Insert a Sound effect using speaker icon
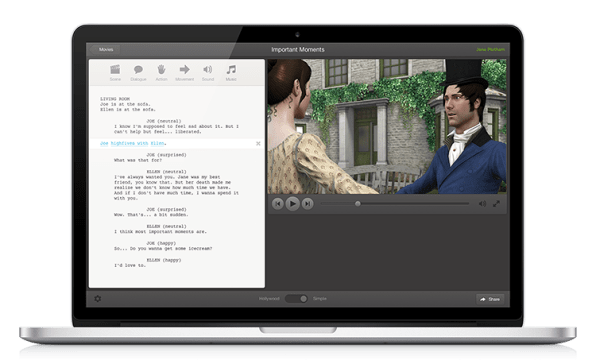 click(208, 73)
